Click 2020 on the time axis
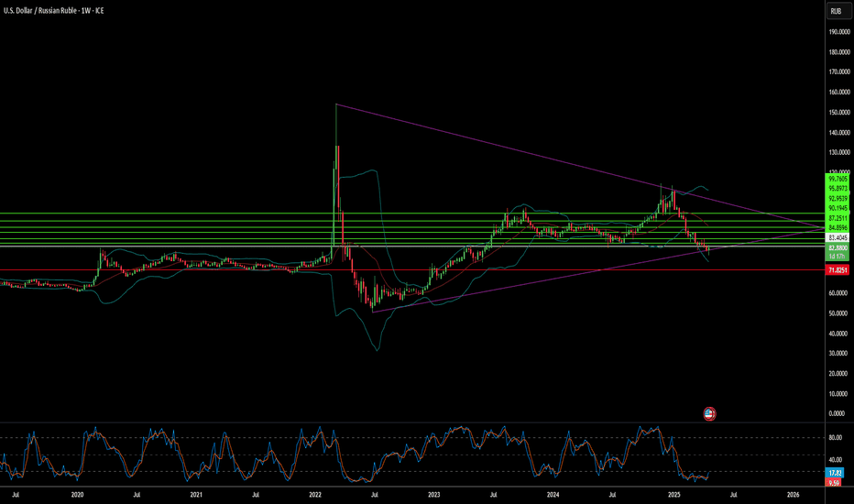Screen dimensions: 854x504 coord(77,495)
